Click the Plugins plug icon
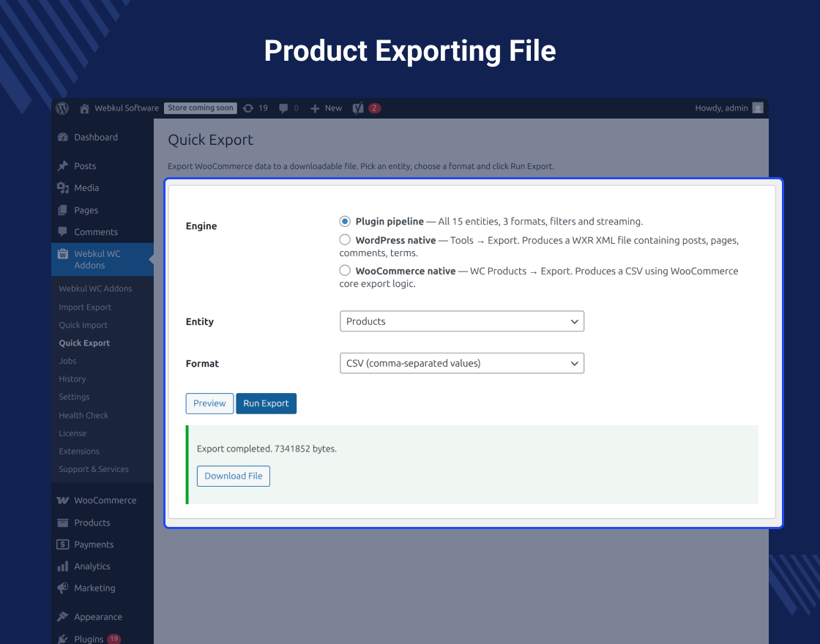This screenshot has height=644, width=820. pyautogui.click(x=63, y=639)
